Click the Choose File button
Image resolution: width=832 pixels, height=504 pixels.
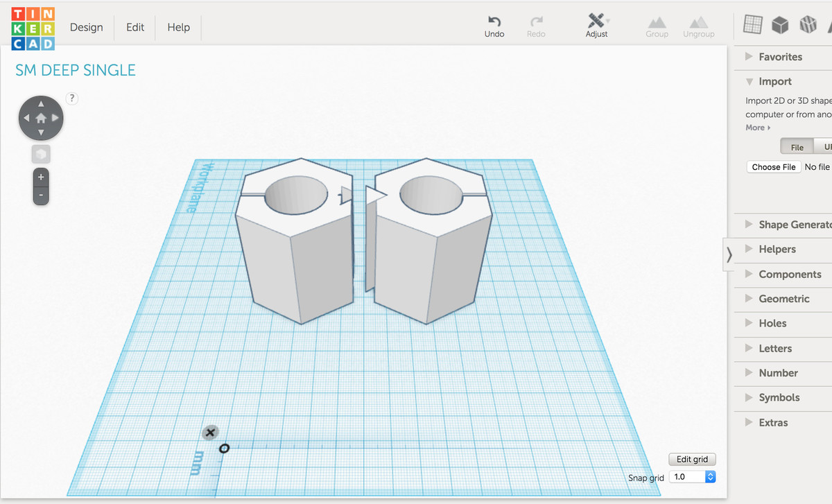(x=774, y=167)
